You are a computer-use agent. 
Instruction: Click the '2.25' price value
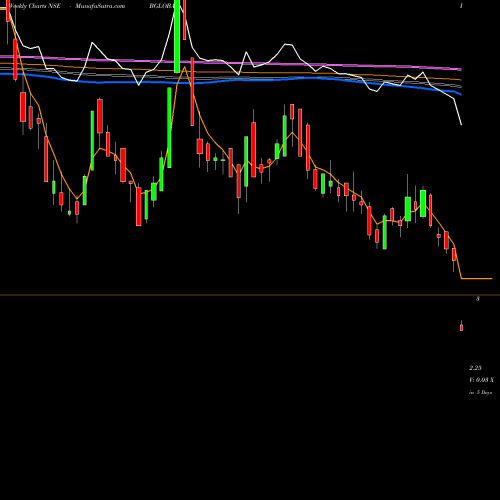(475, 368)
